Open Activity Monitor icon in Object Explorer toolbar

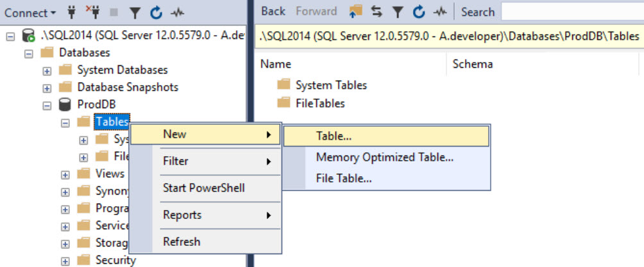(x=178, y=13)
